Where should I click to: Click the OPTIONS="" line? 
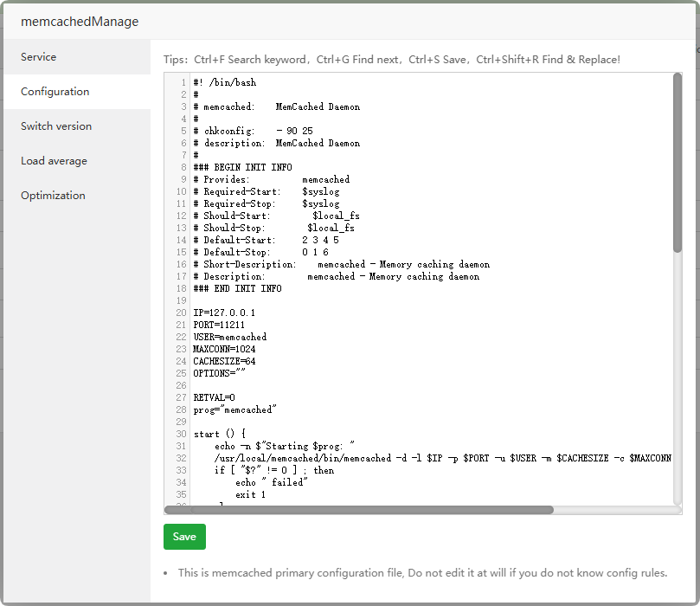219,373
